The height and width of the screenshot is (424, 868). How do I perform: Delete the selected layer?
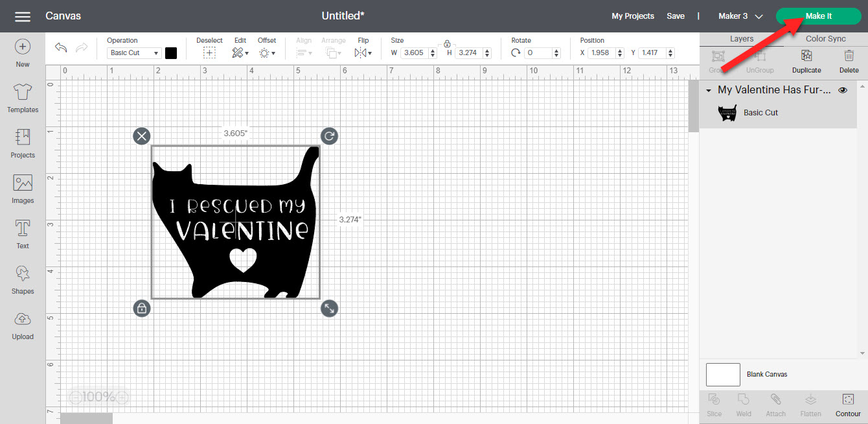(x=849, y=62)
